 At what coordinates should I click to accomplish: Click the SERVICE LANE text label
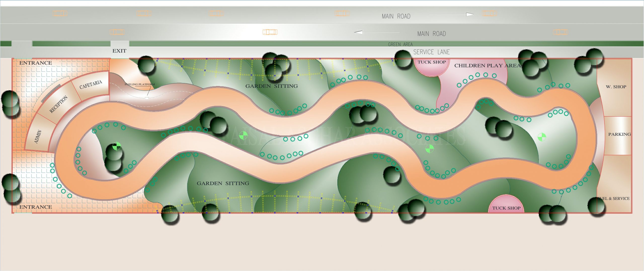pyautogui.click(x=431, y=52)
